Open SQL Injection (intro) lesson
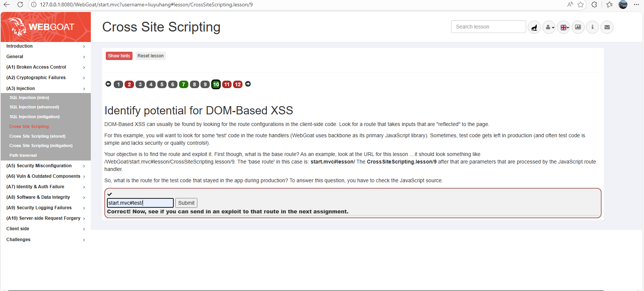 click(x=29, y=97)
